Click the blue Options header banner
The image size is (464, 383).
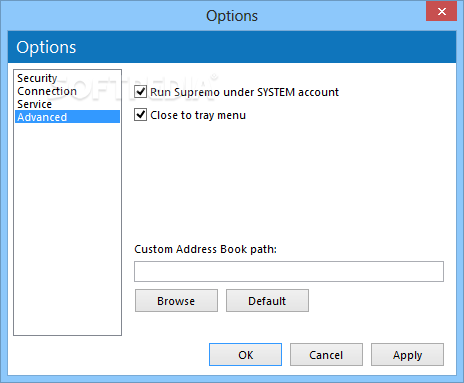pos(232,47)
